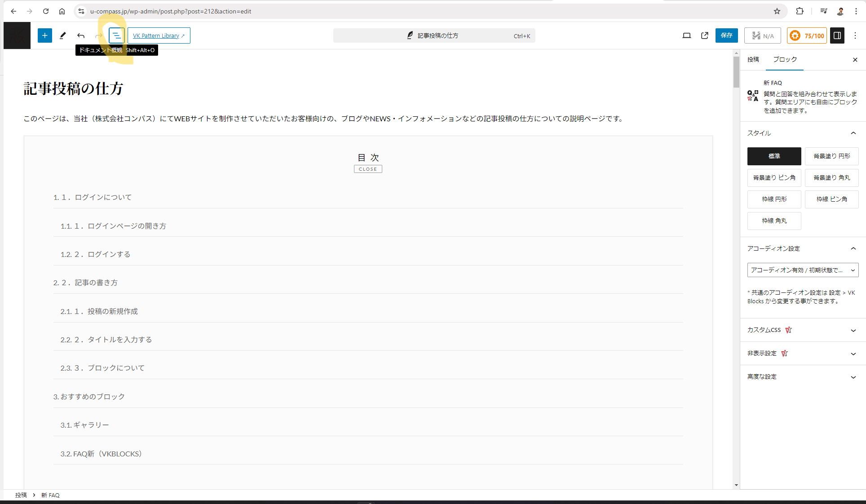
Task: Open the アコーディオン有効 dropdown
Action: coord(803,270)
